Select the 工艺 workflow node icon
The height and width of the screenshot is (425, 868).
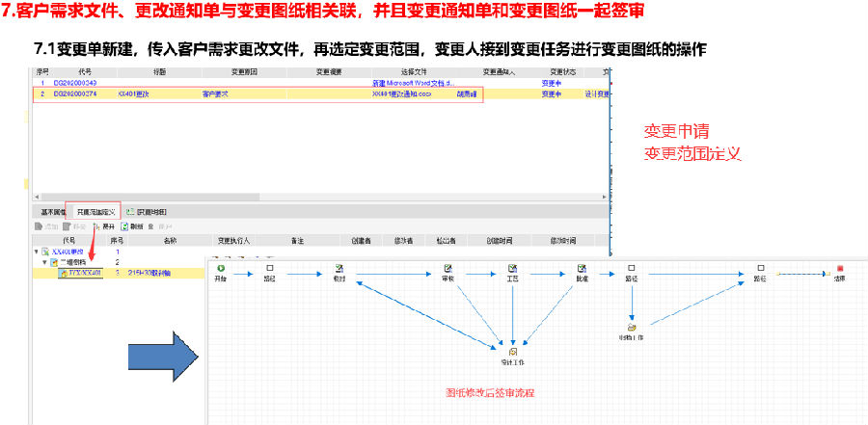[513, 268]
